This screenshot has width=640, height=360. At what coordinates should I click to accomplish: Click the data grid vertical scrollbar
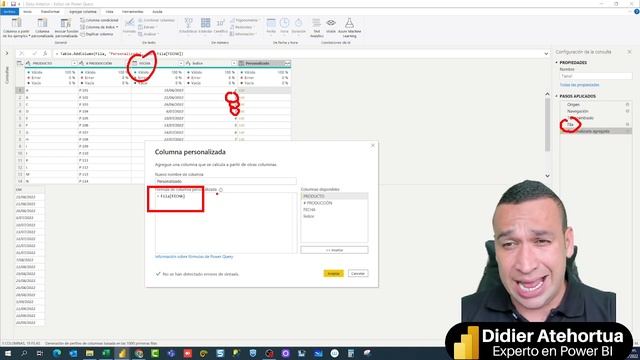(547, 124)
